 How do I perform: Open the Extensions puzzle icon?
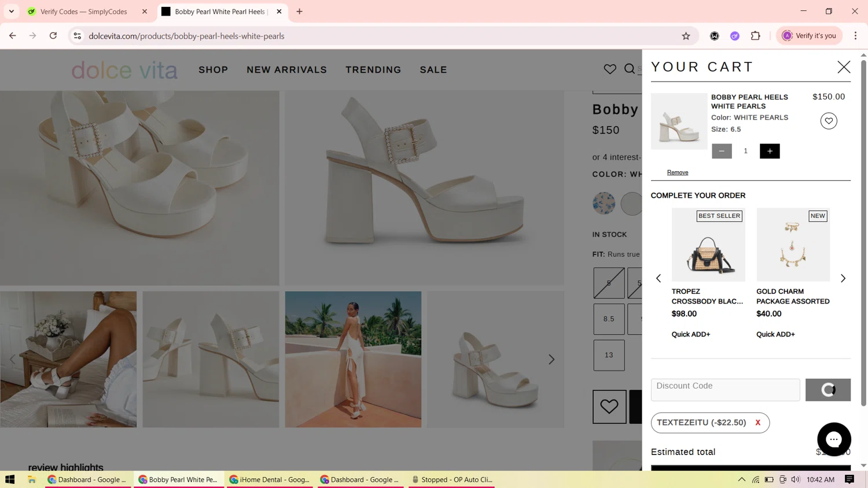[x=755, y=36]
